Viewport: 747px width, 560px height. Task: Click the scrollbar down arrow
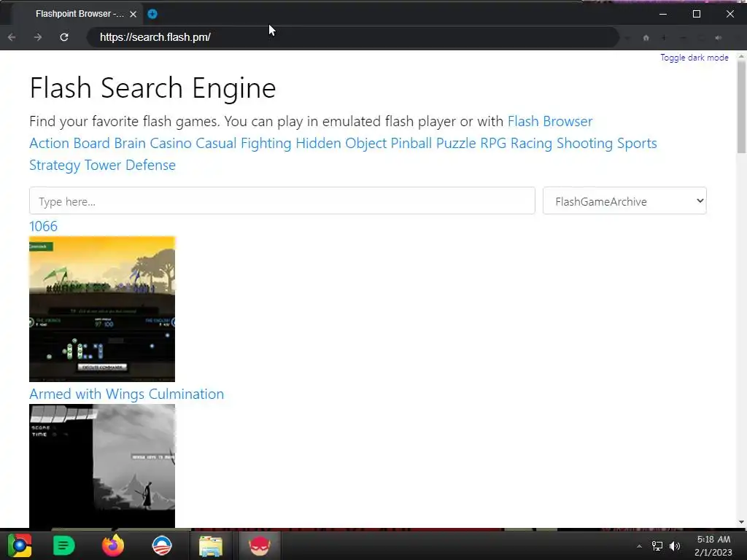point(741,522)
